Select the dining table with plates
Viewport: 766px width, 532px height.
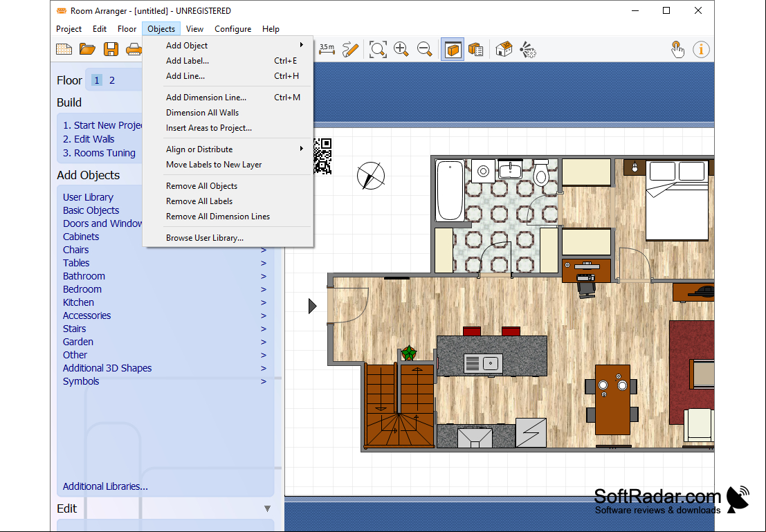tap(612, 400)
